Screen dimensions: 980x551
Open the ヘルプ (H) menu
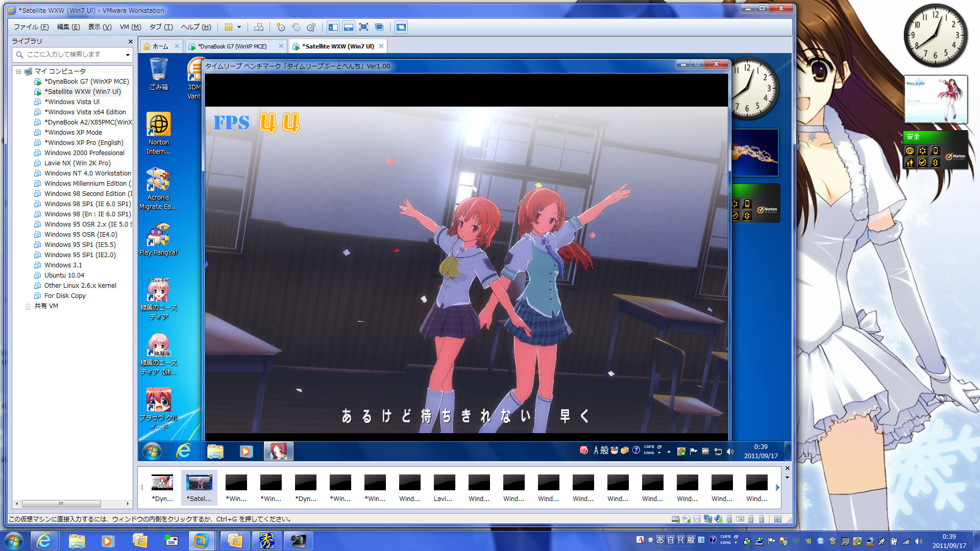pyautogui.click(x=195, y=27)
